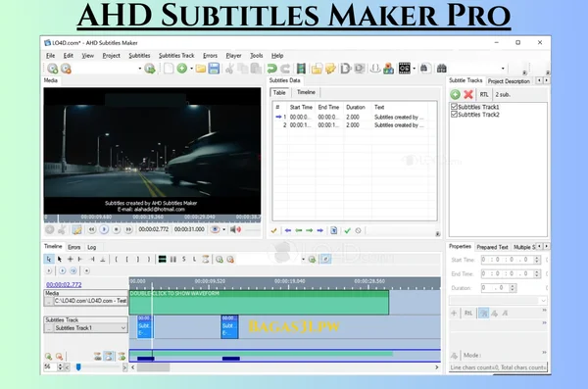Image resolution: width=588 pixels, height=389 pixels.
Task: Switch to the Prepared Text tab
Action: pos(492,247)
